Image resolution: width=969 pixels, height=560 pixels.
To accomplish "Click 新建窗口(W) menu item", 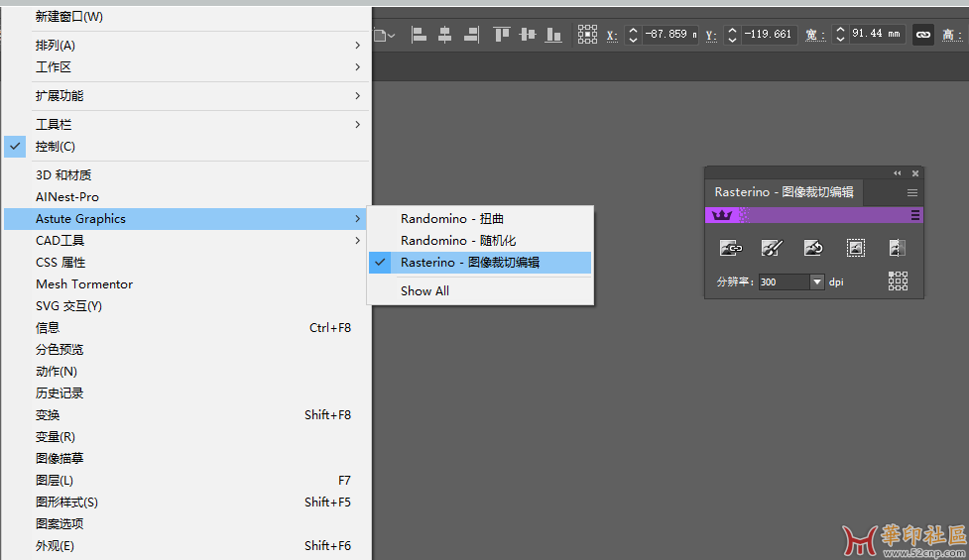I will click(x=186, y=17).
